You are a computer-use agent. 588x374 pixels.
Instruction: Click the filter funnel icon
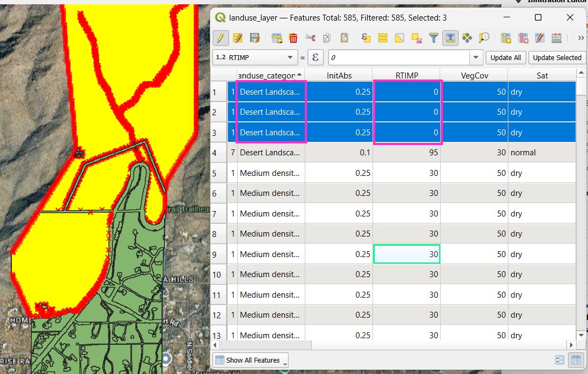pyautogui.click(x=433, y=38)
